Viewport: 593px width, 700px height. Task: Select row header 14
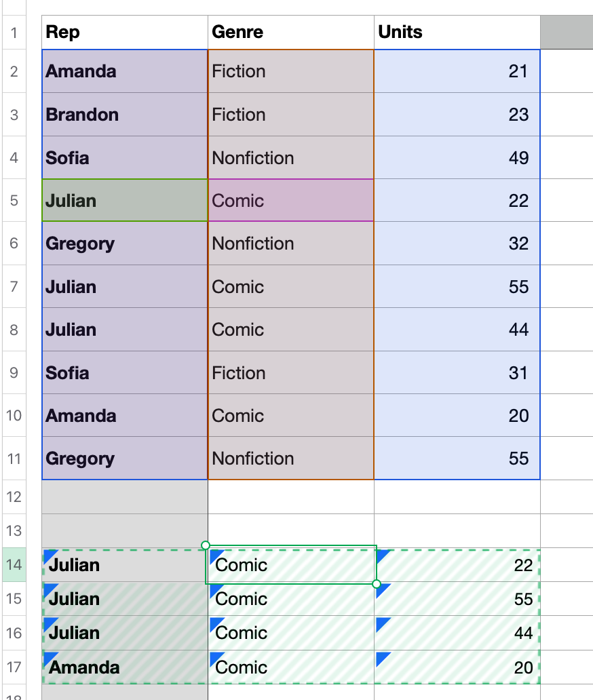tap(14, 565)
